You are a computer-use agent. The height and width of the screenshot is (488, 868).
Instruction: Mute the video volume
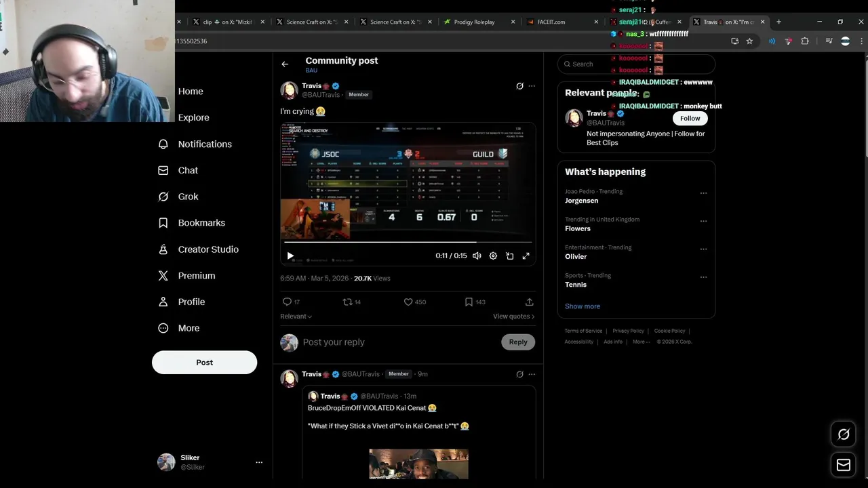point(477,256)
